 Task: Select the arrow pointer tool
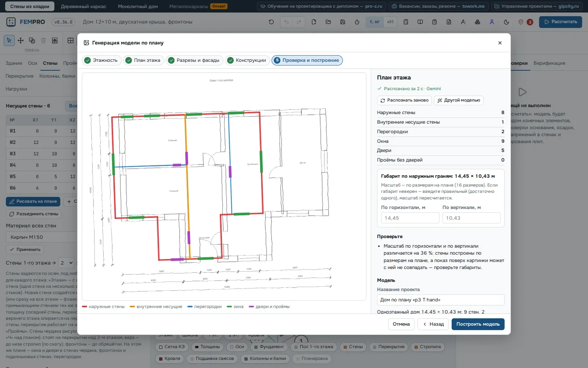coord(9,40)
